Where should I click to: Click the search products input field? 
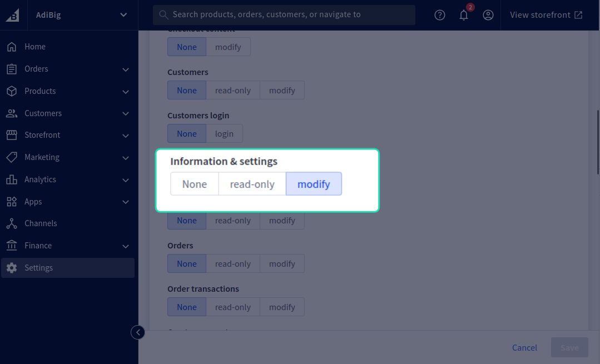click(x=284, y=15)
